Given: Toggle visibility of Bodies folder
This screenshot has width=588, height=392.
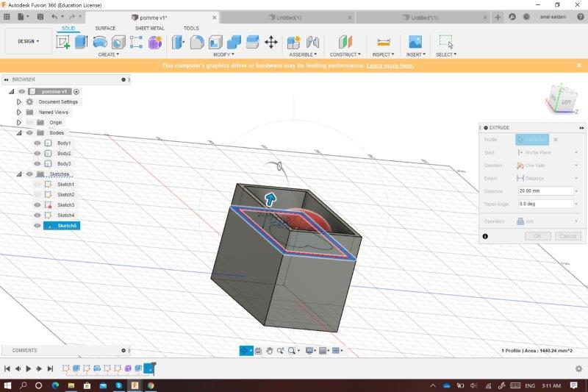Looking at the screenshot, I should 29,133.
